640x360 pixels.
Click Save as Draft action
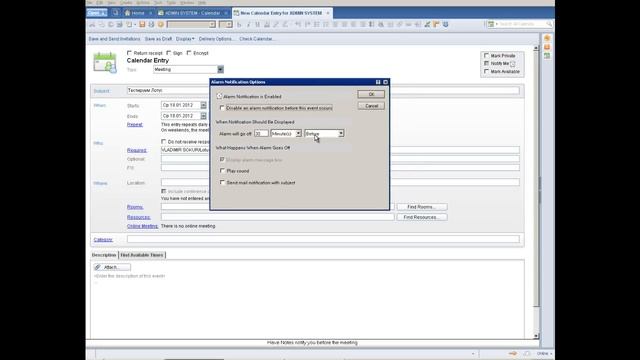point(158,39)
